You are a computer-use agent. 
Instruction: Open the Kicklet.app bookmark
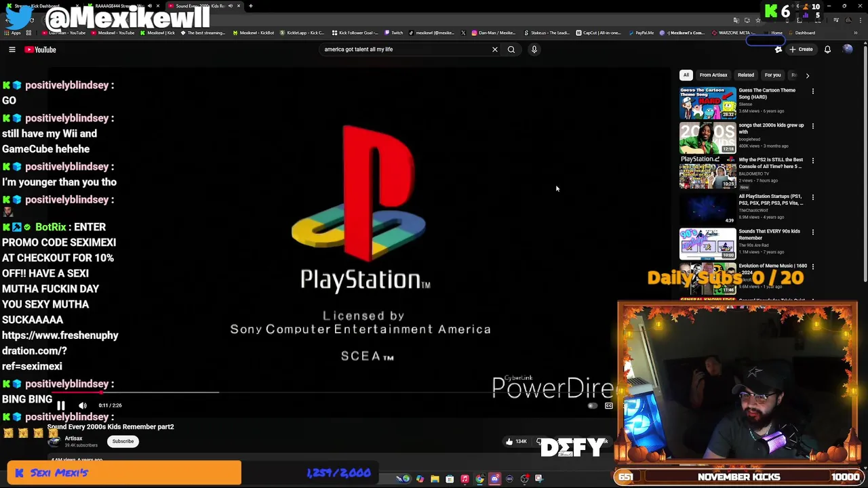click(x=302, y=33)
